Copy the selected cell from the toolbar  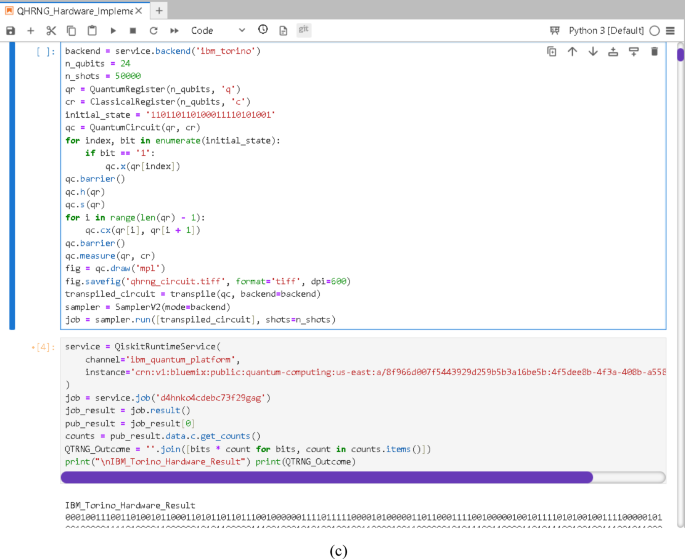[x=72, y=31]
